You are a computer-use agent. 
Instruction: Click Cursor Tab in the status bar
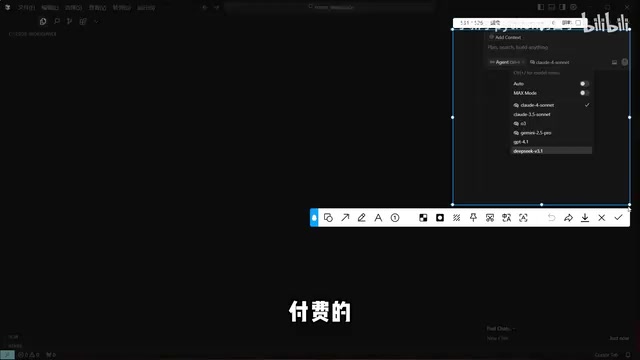pos(606,355)
